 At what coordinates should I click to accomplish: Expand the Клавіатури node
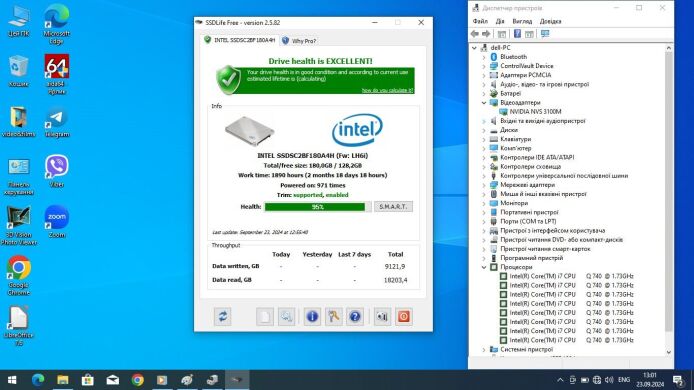(484, 139)
